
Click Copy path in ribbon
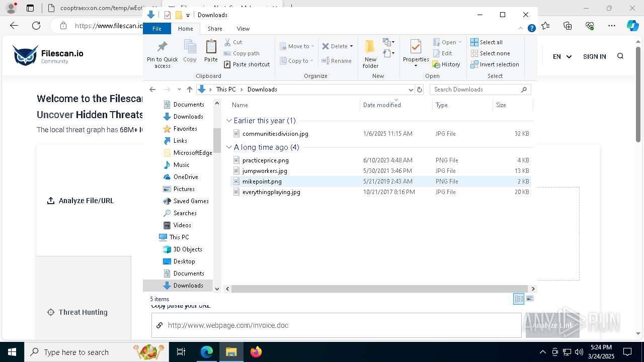[242, 53]
